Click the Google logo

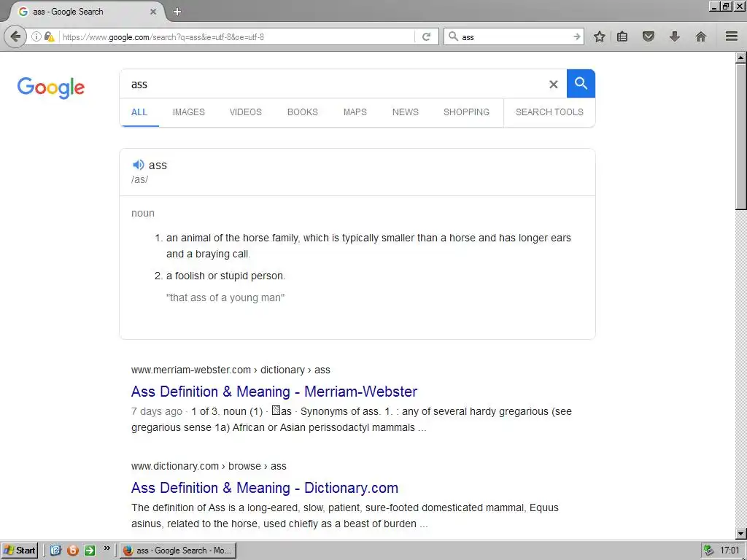(51, 87)
